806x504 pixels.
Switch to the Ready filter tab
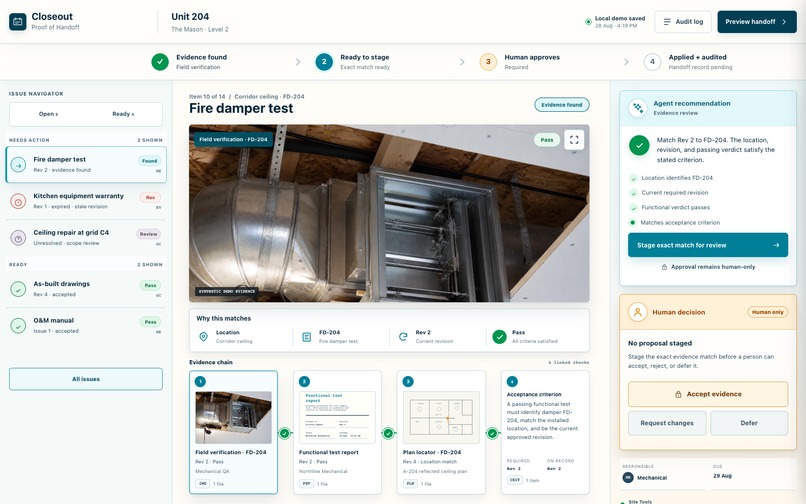click(123, 114)
